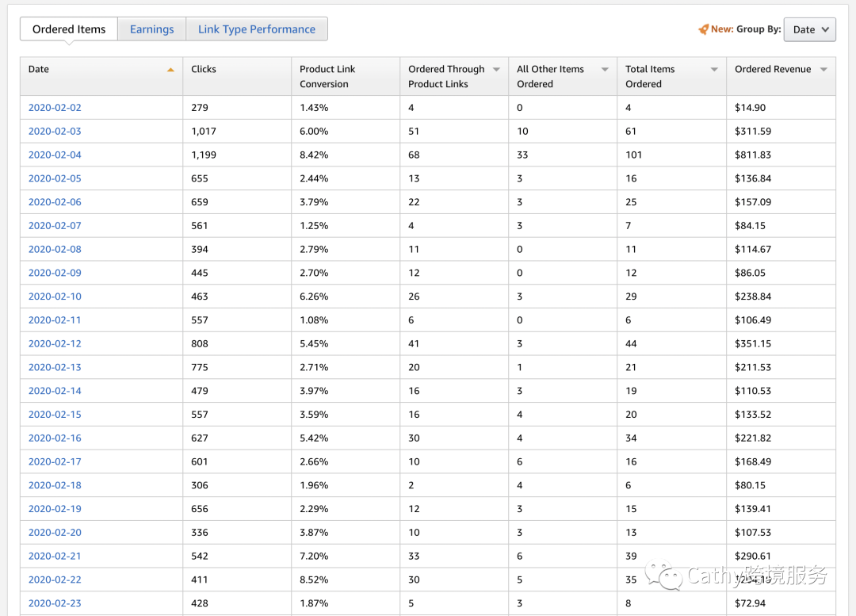Open the 2020-02-21 date link
Image resolution: width=856 pixels, height=616 pixels.
point(55,556)
